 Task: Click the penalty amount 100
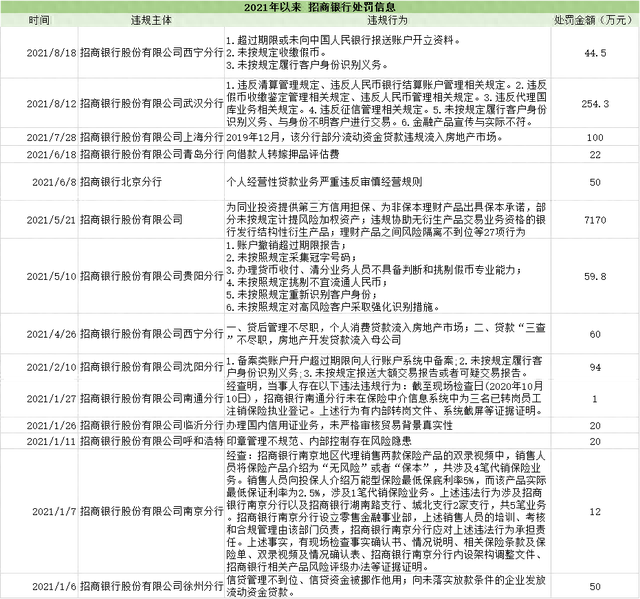(595, 138)
